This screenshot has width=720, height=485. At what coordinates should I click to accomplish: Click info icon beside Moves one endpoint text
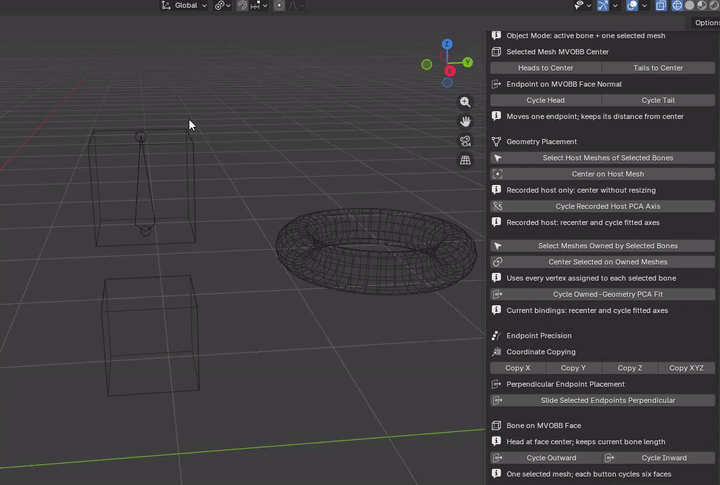496,116
